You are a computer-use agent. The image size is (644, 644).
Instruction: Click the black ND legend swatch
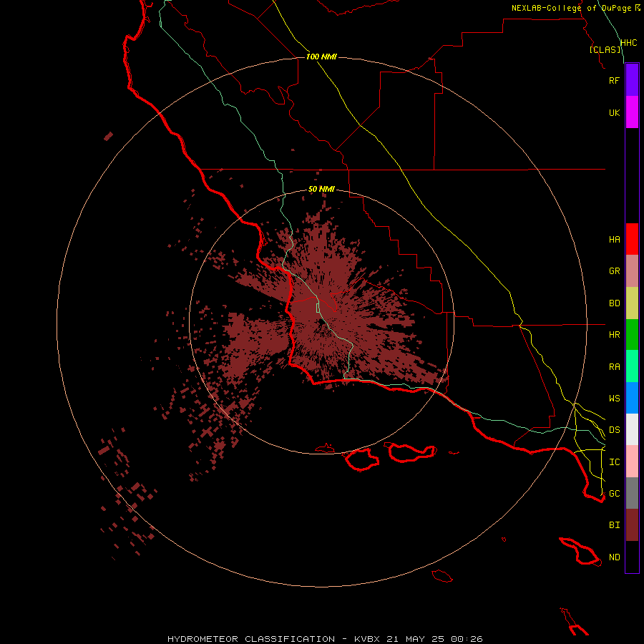click(632, 557)
